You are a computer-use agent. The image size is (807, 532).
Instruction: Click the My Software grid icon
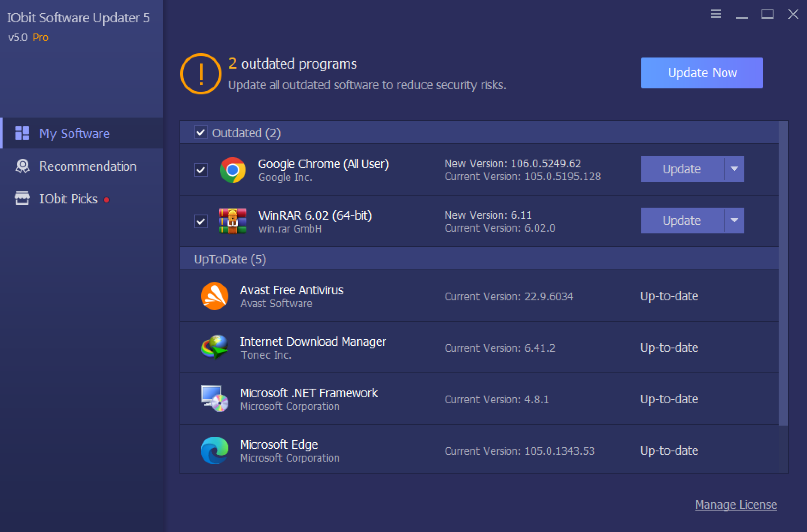click(22, 133)
